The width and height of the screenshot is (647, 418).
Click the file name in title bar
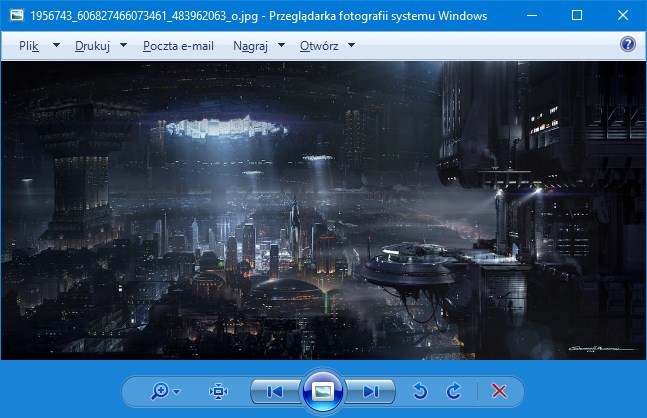tap(144, 16)
